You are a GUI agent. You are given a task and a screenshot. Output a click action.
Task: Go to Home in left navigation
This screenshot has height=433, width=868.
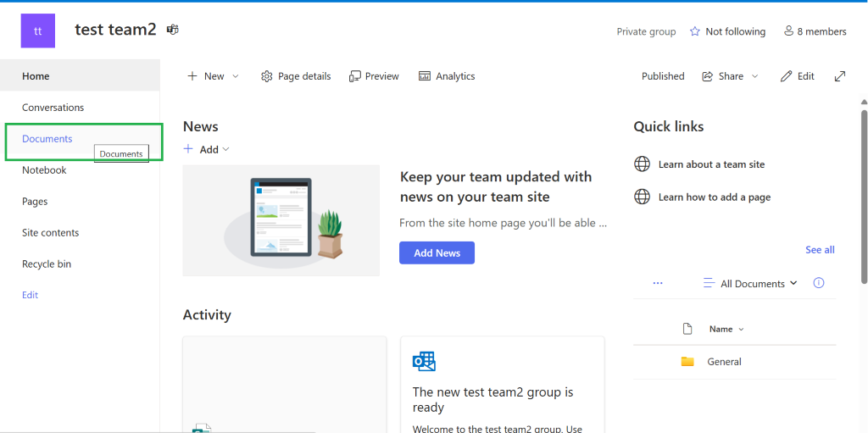click(x=80, y=76)
